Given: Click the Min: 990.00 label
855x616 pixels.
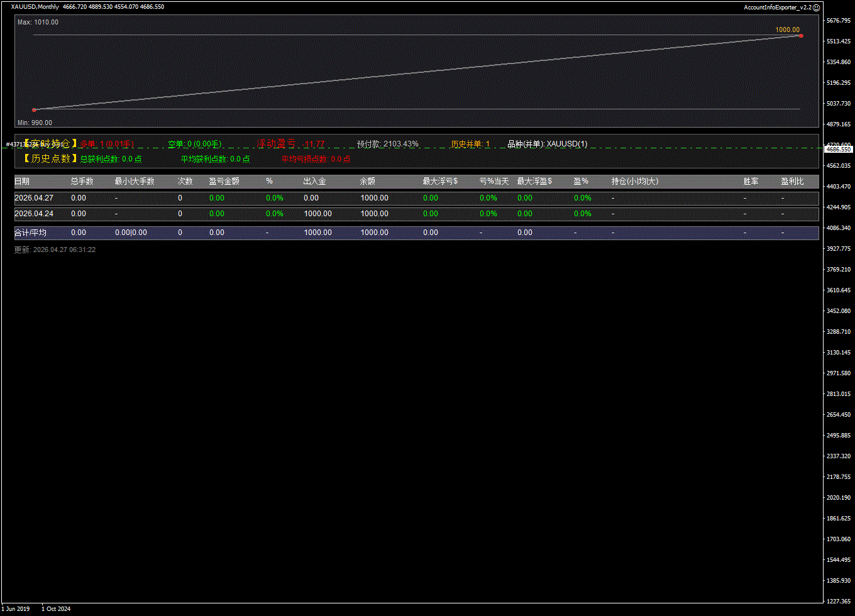Looking at the screenshot, I should click(35, 123).
